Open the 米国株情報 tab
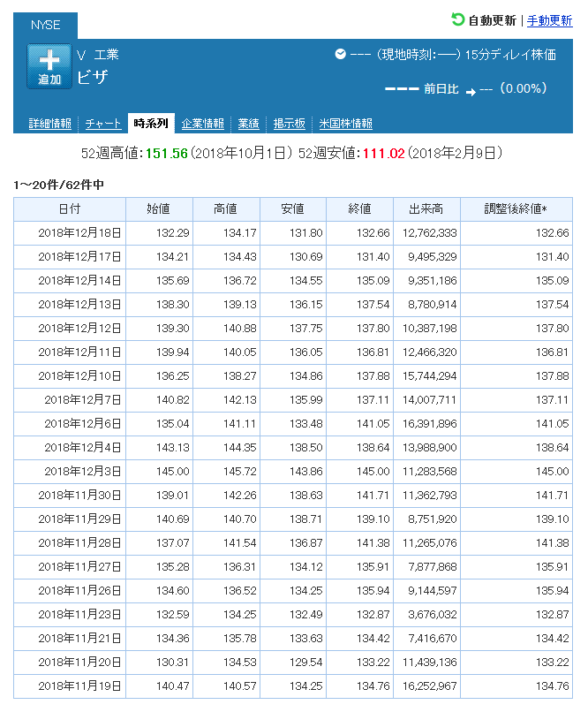Image resolution: width=588 pixels, height=712 pixels. (x=346, y=124)
